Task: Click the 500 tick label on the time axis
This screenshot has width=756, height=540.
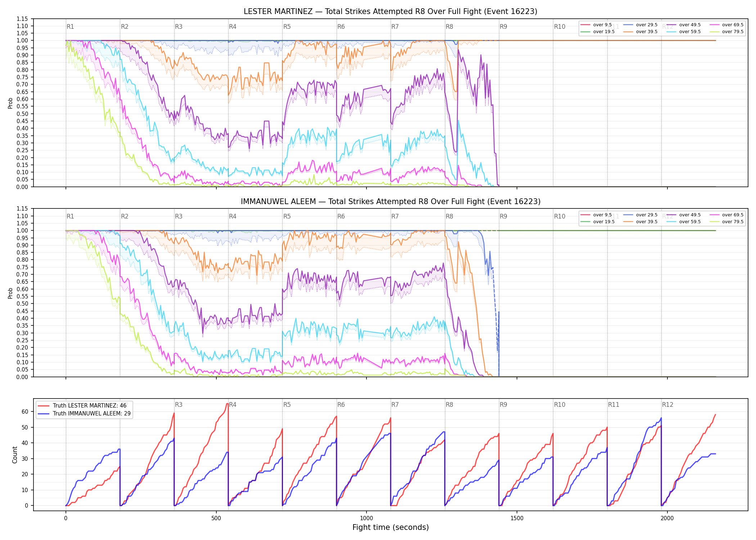Action: 216,518
